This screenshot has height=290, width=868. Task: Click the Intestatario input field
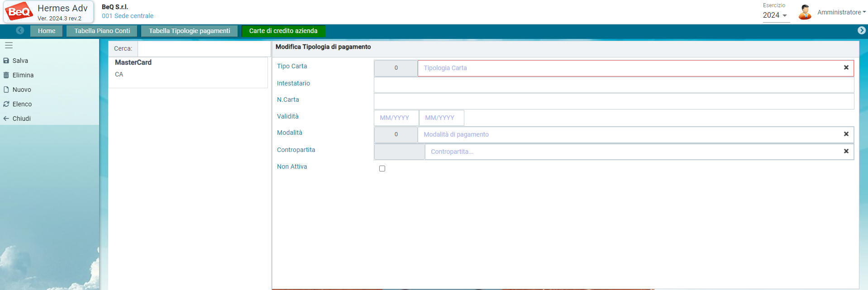(614, 85)
